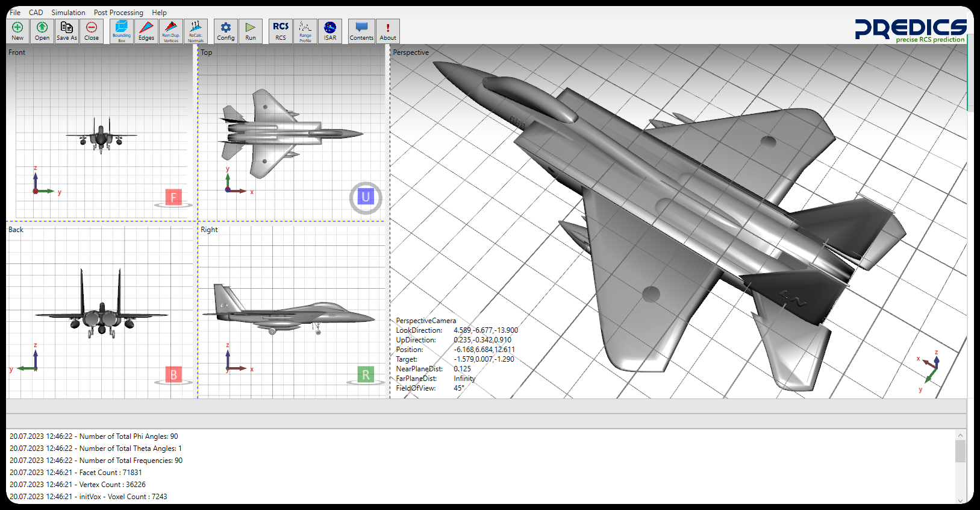980x510 pixels.
Task: Click the NearPlaneDist value 0.125
Action: (x=463, y=369)
